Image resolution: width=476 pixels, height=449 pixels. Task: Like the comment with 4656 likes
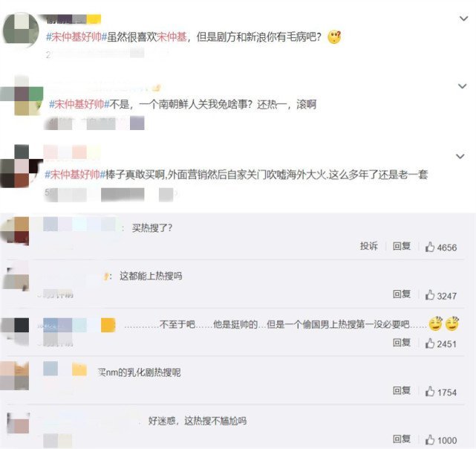point(430,247)
